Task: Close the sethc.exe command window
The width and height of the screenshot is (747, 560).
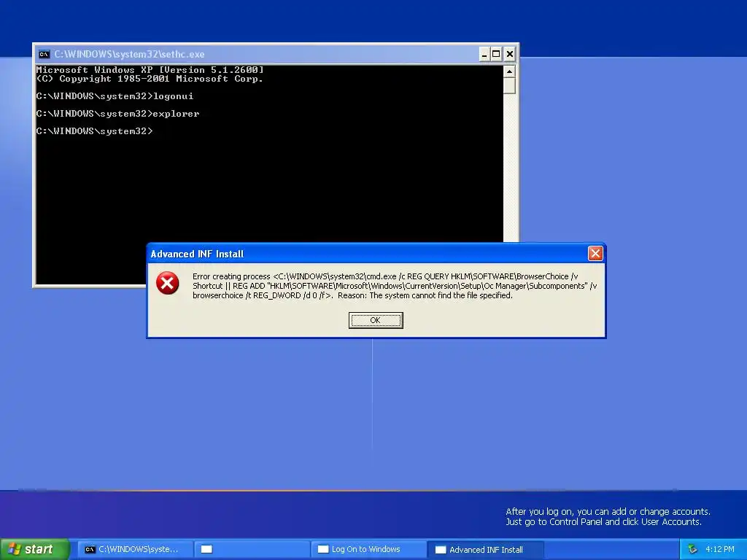Action: click(x=509, y=54)
